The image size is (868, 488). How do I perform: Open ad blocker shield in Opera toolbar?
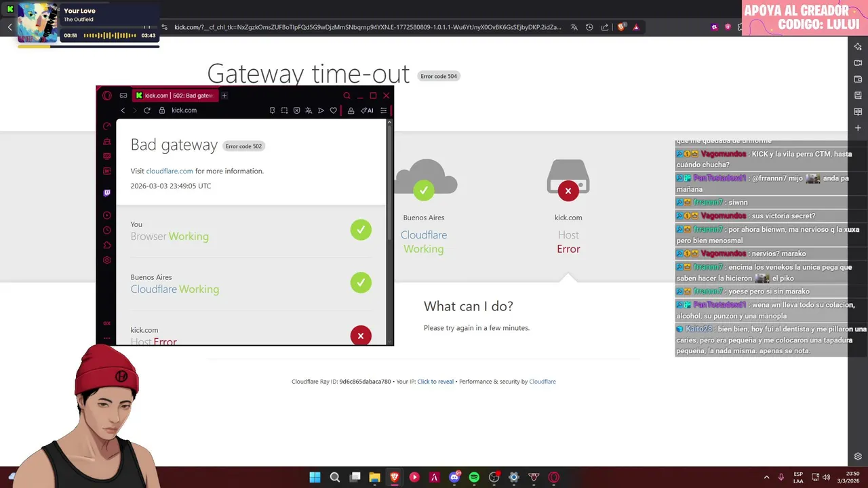[x=296, y=110]
